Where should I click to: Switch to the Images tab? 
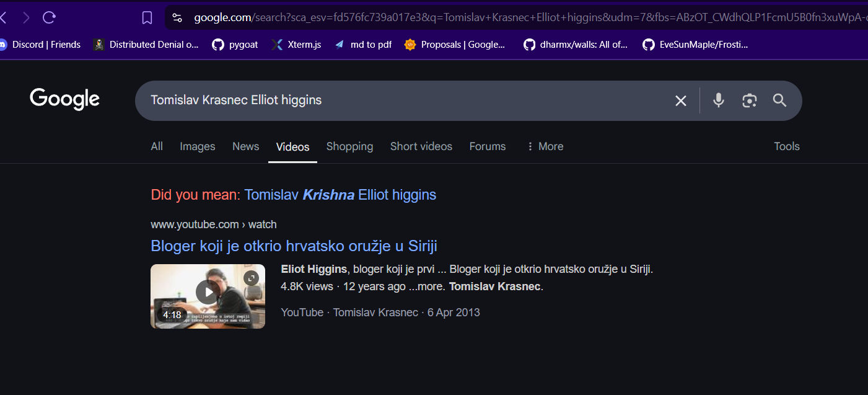198,146
